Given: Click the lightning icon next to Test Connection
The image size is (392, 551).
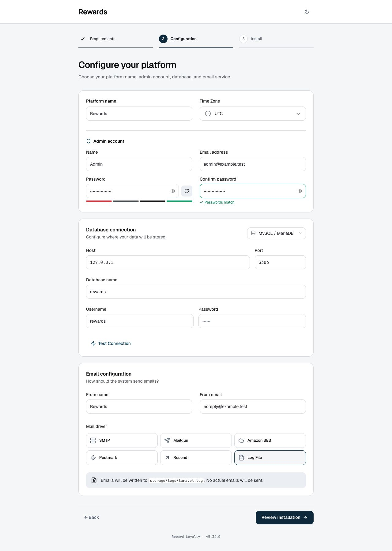Looking at the screenshot, I should point(93,343).
